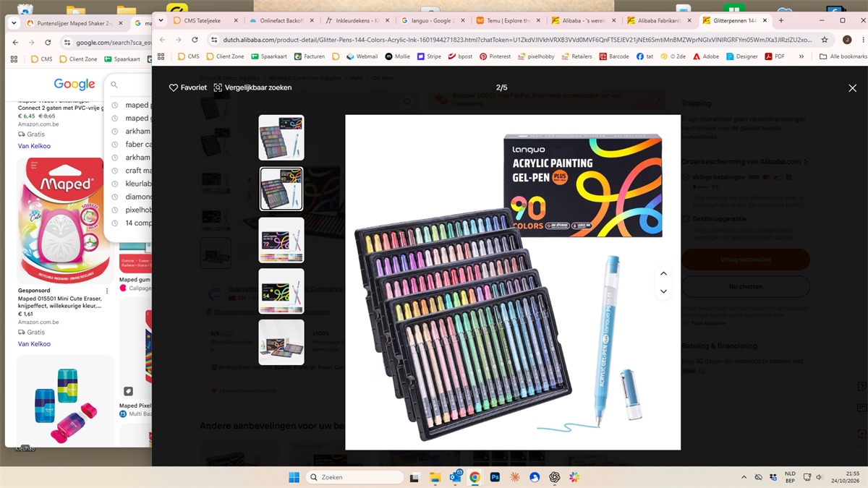Screen dimensions: 868x488
Task: Open the Barcode bookmark
Action: (x=614, y=56)
